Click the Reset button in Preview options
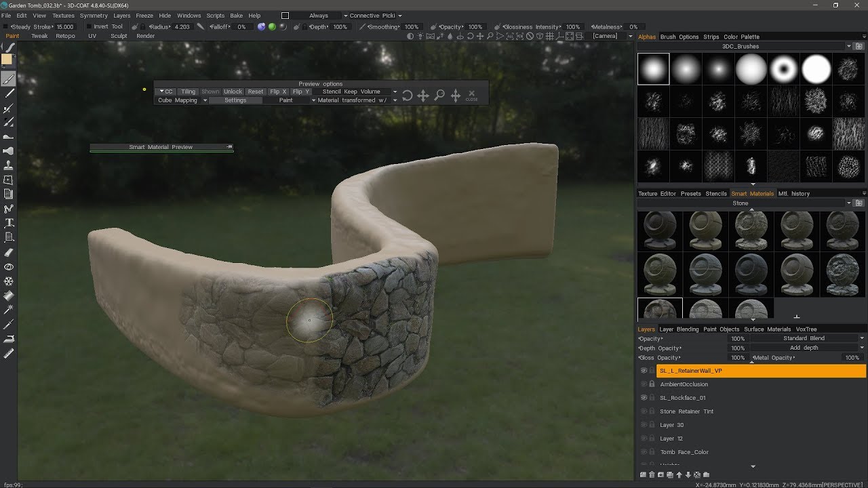The image size is (868, 488). click(256, 91)
